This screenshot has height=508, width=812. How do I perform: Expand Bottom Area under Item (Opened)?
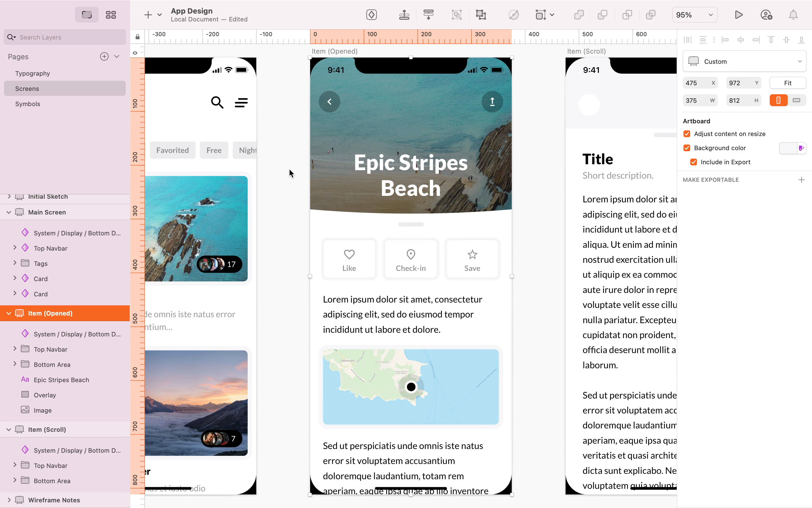(15, 364)
